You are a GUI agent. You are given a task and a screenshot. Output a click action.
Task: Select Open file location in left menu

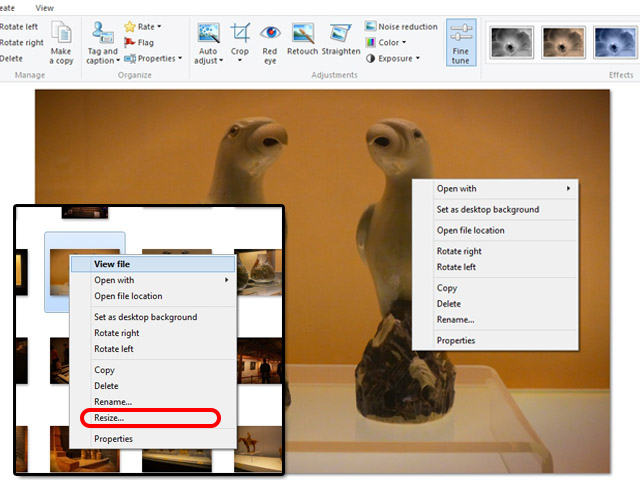[x=128, y=296]
